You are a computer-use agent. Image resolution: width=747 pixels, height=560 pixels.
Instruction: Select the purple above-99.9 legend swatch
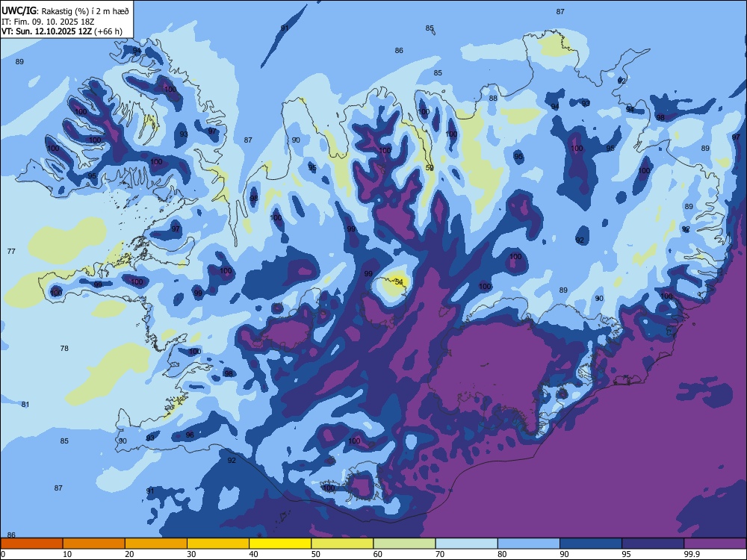(x=715, y=544)
